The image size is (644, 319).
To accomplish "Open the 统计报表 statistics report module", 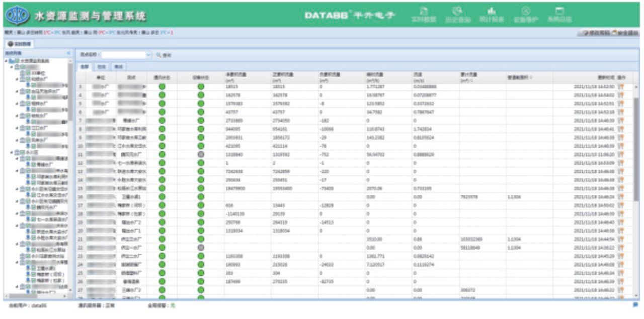I will tap(492, 14).
